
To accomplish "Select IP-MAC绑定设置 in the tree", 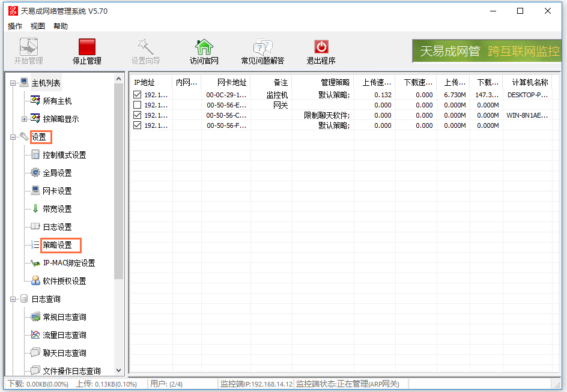I will coord(69,263).
